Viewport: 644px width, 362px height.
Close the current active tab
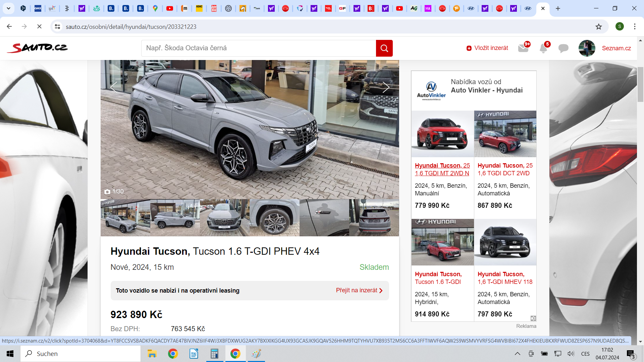click(x=543, y=8)
